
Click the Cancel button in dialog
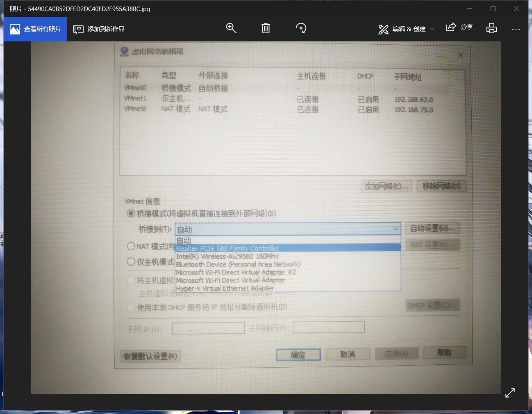(348, 354)
